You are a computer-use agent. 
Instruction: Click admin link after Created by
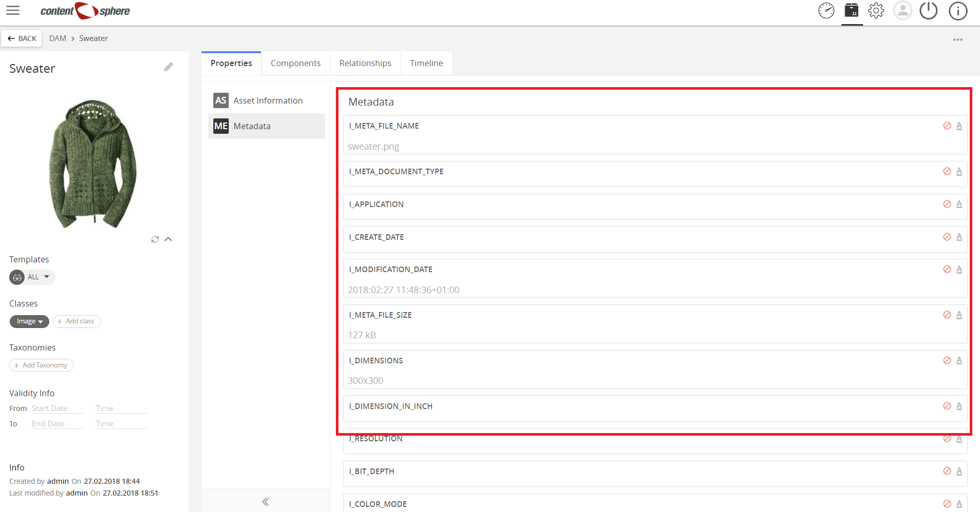[58, 481]
